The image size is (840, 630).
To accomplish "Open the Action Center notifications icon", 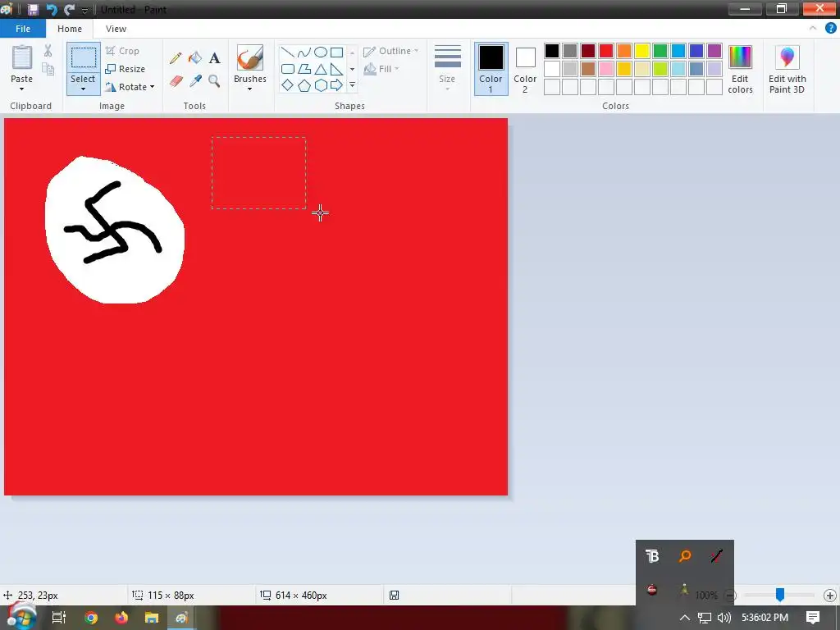I will pyautogui.click(x=813, y=618).
